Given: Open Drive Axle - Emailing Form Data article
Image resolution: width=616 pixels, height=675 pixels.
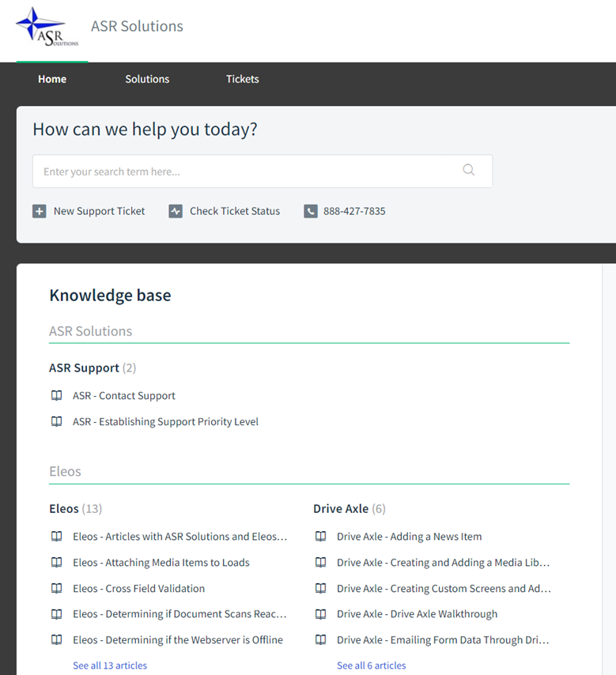Looking at the screenshot, I should pos(443,640).
